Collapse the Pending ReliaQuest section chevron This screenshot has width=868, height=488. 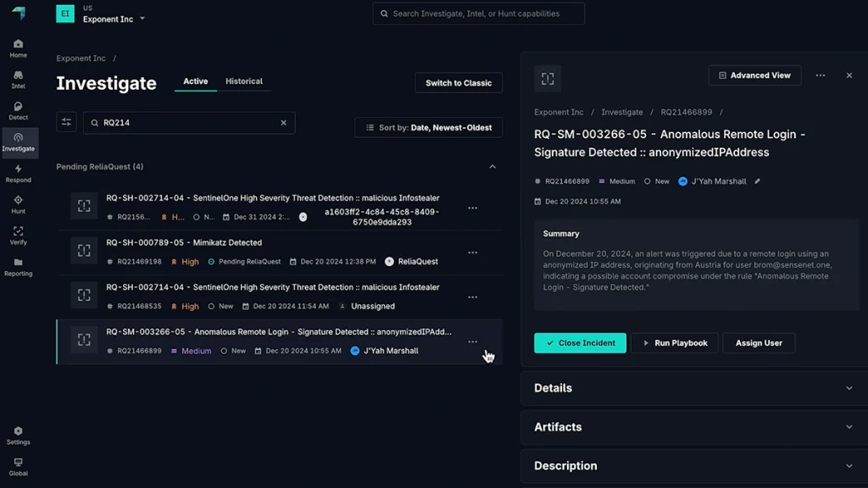(492, 167)
